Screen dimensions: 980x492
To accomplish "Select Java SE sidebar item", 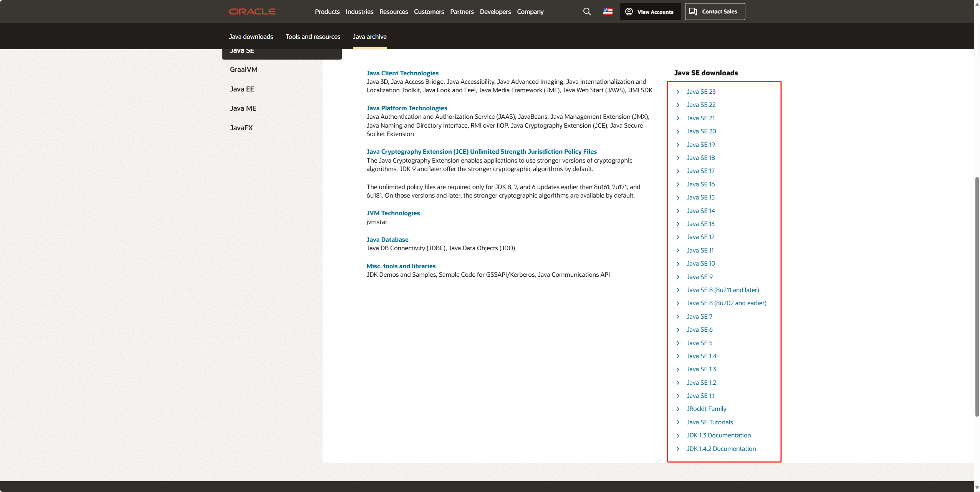I will click(x=282, y=54).
